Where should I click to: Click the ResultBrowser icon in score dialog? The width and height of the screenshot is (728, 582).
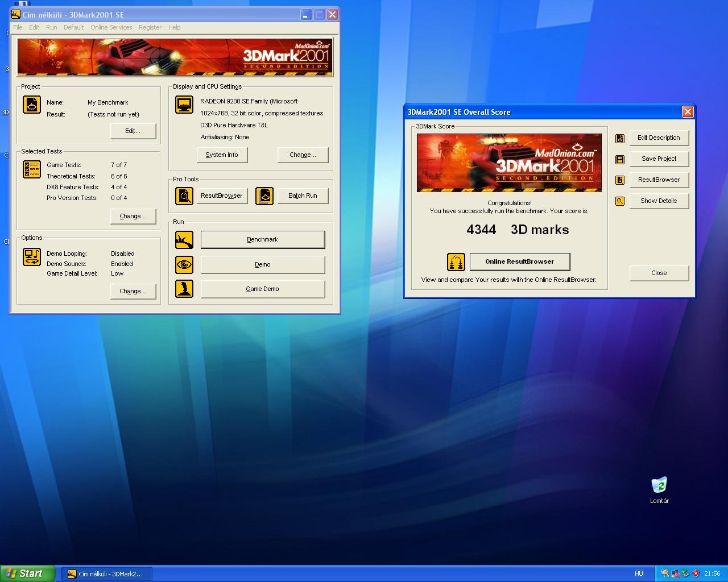click(620, 180)
